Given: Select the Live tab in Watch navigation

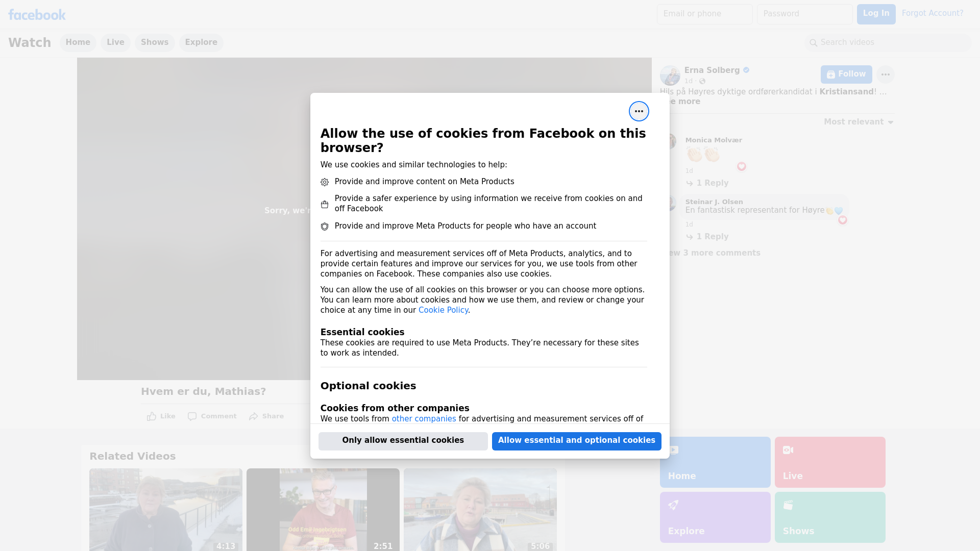Looking at the screenshot, I should (x=115, y=43).
